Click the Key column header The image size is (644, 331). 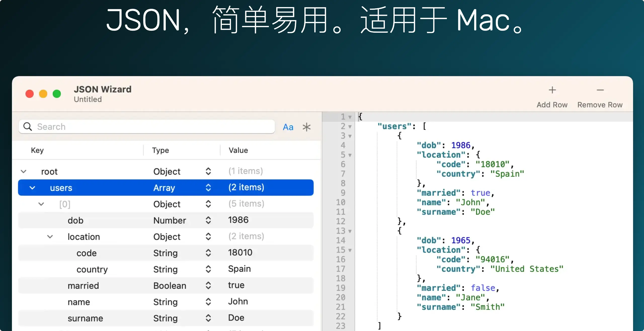click(x=37, y=150)
